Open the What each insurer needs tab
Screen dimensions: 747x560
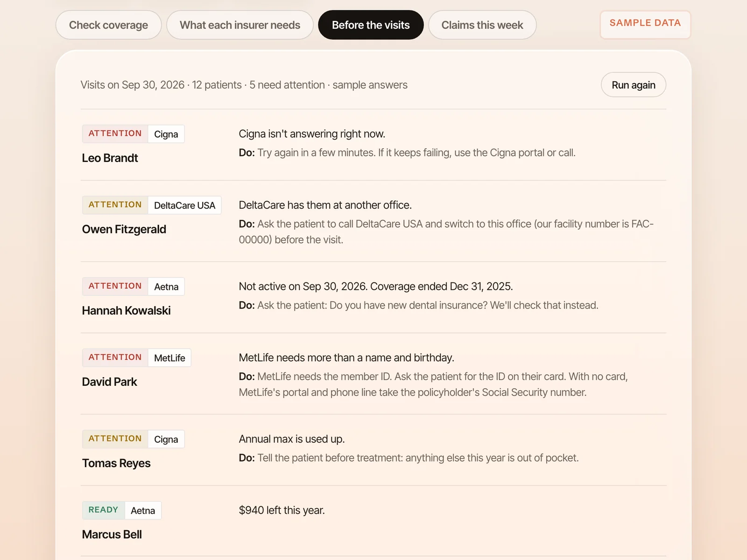pyautogui.click(x=240, y=25)
